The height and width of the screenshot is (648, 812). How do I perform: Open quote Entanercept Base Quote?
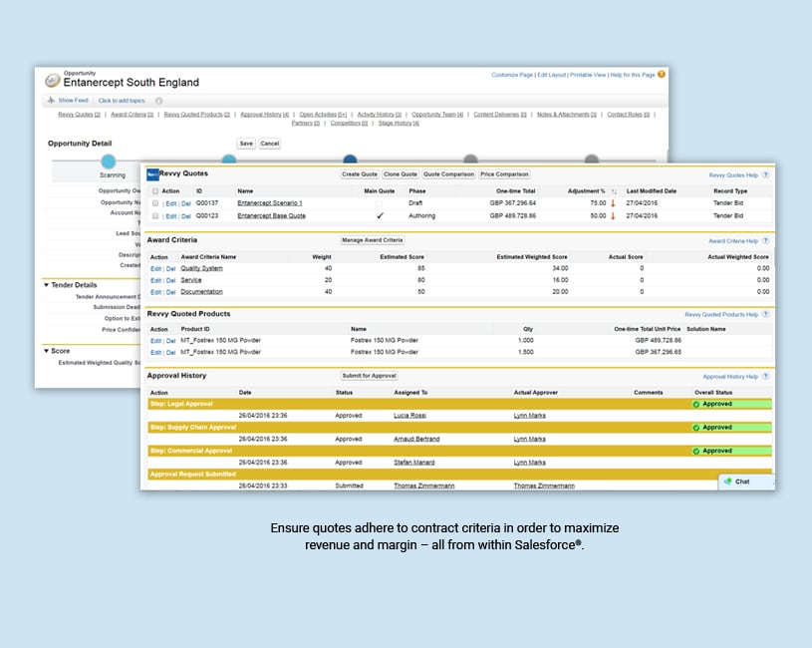[x=271, y=216]
